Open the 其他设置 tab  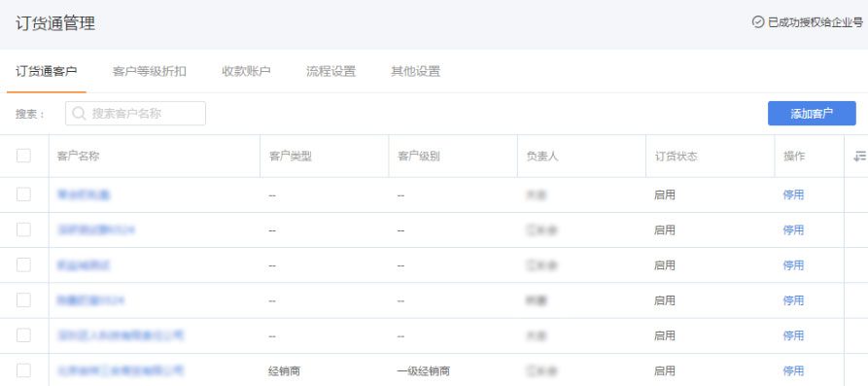click(416, 71)
